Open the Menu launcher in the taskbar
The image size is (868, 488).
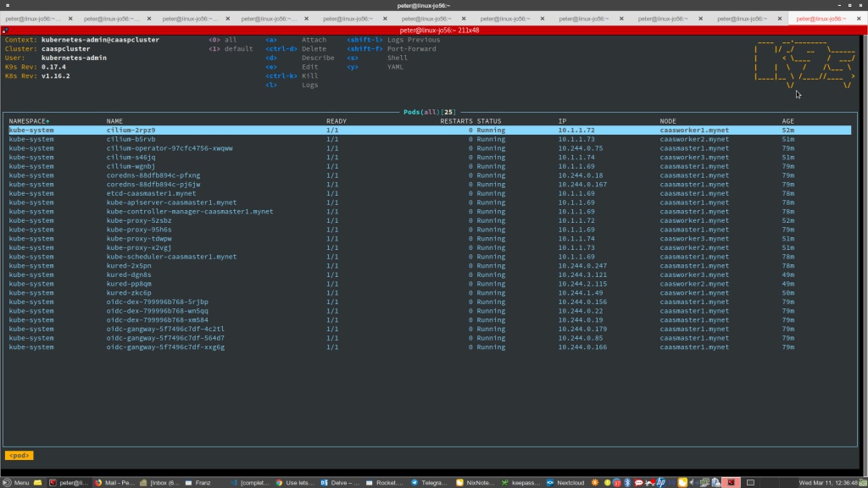coord(17,482)
